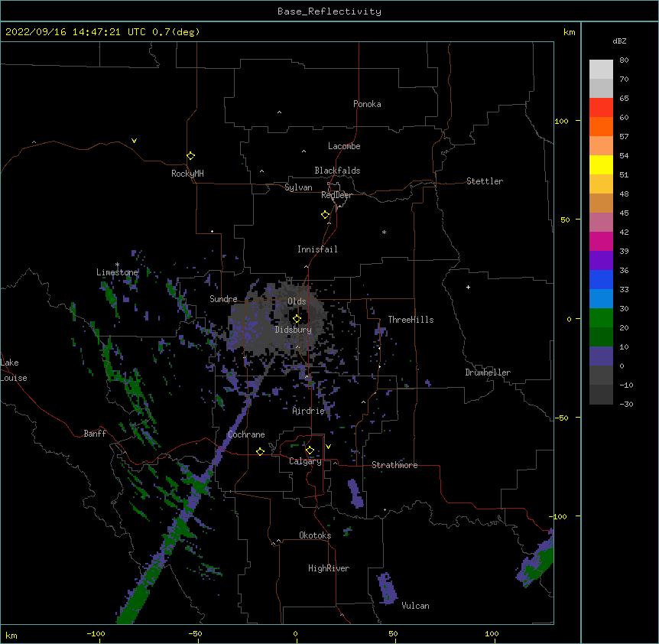Click the Sundre label
659x644 pixels.
(x=223, y=299)
